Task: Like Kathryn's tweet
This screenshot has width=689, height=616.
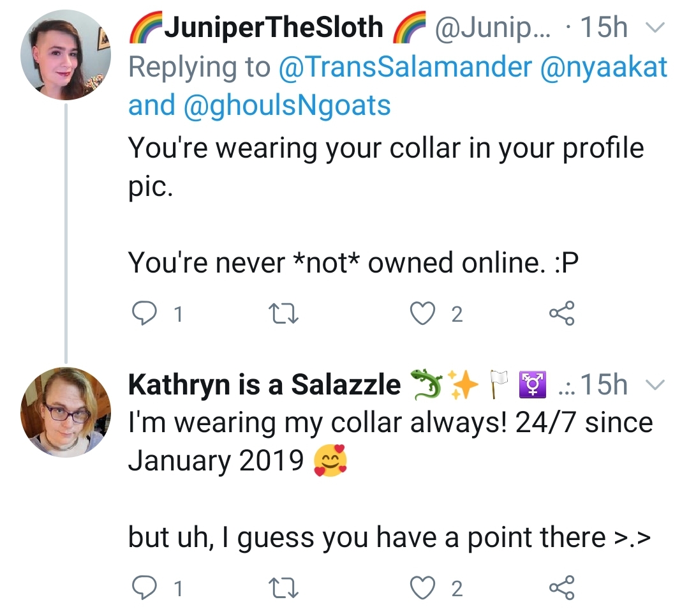Action: [x=422, y=589]
